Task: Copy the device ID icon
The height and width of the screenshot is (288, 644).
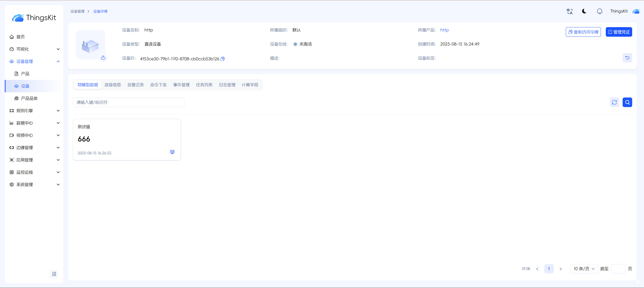Action: [x=223, y=59]
